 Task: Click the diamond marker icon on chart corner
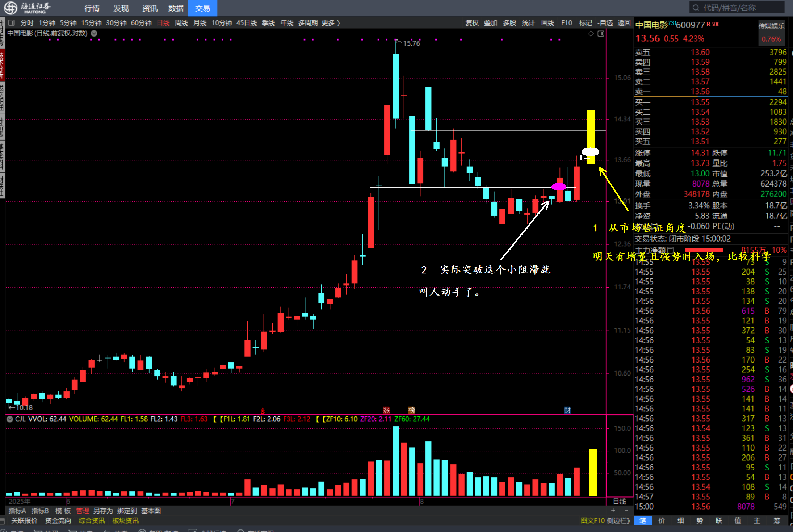pos(591,34)
